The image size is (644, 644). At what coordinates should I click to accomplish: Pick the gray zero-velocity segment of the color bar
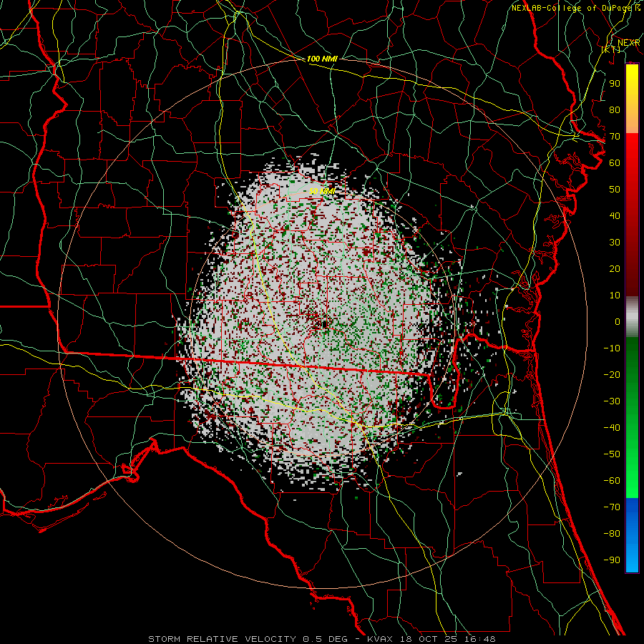coord(632,316)
